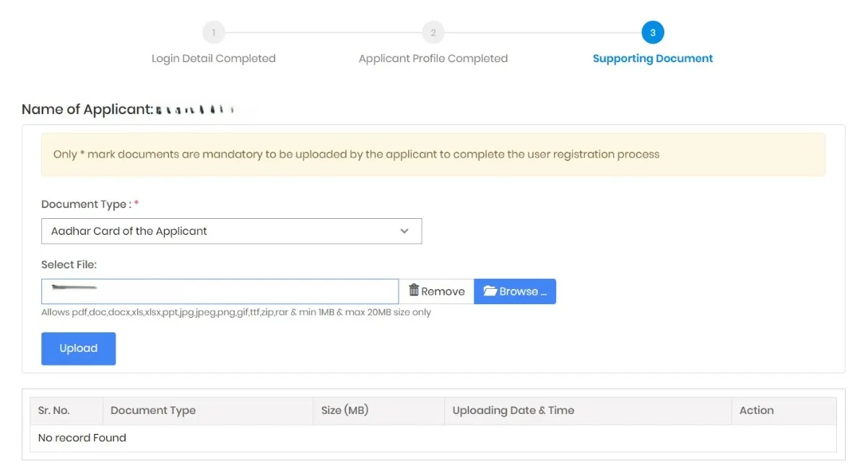The image size is (868, 466).
Task: Click the Select File input field
Action: 220,290
